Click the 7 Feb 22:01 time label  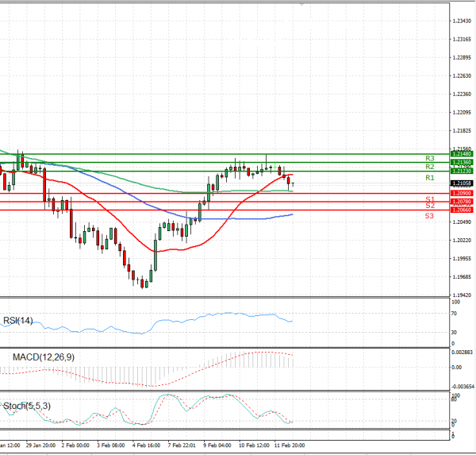pyautogui.click(x=182, y=445)
